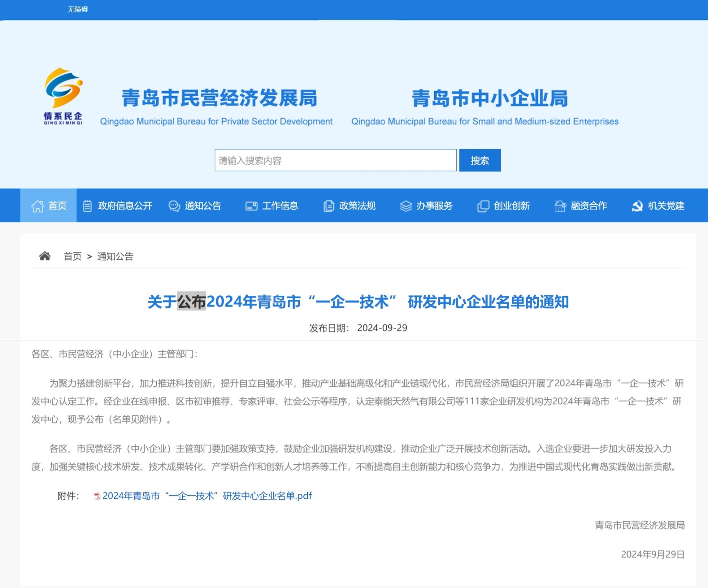Click the stacked-layers icon beside 办事服务
Viewport: 708px width, 588px height.
point(405,205)
